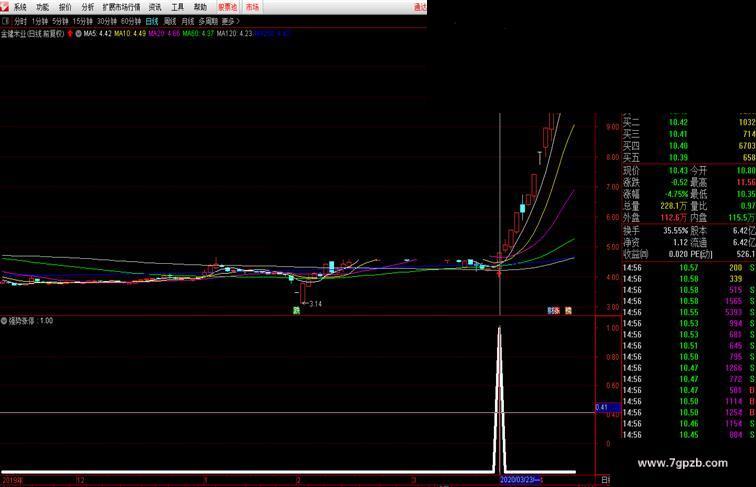Click the red 股票池 button
This screenshot has height=487, width=756.
228,7
